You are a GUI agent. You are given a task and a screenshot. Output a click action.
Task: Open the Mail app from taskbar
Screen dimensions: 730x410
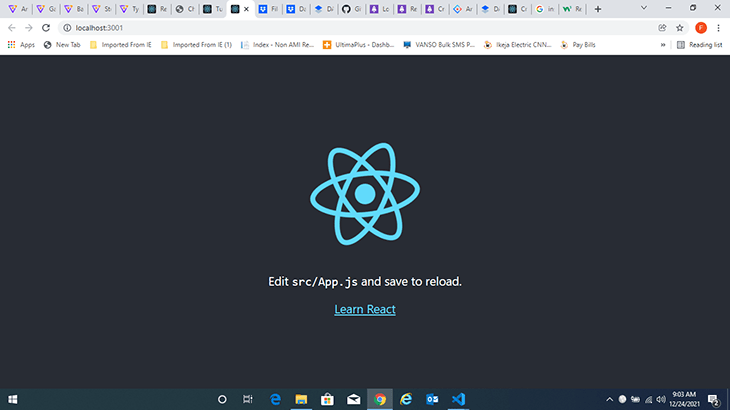pyautogui.click(x=353, y=399)
